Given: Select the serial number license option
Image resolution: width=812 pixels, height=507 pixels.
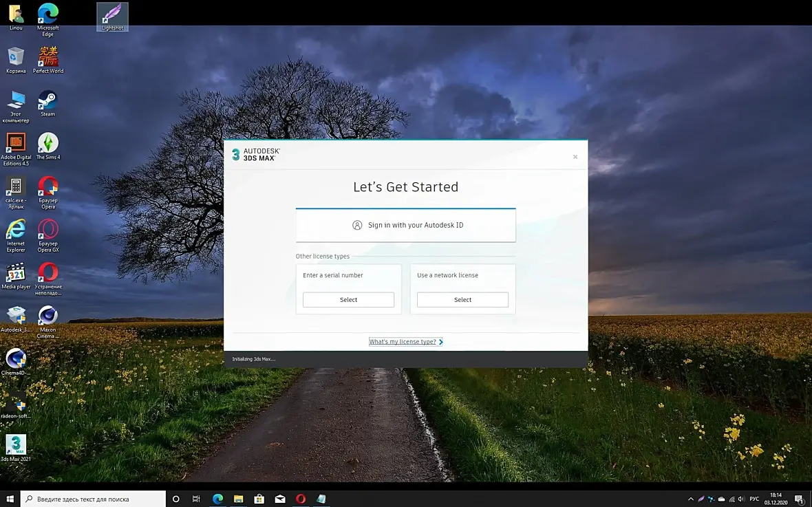Looking at the screenshot, I should coord(348,300).
